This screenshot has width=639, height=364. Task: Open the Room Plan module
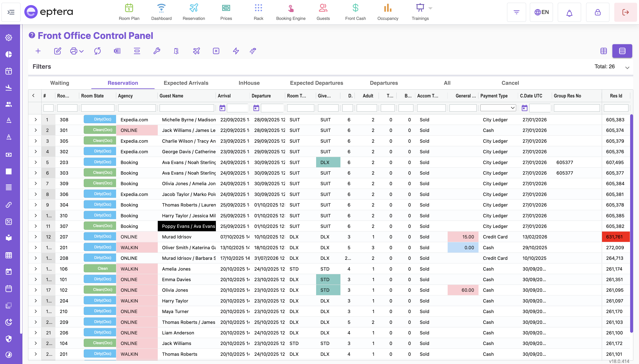tap(129, 12)
